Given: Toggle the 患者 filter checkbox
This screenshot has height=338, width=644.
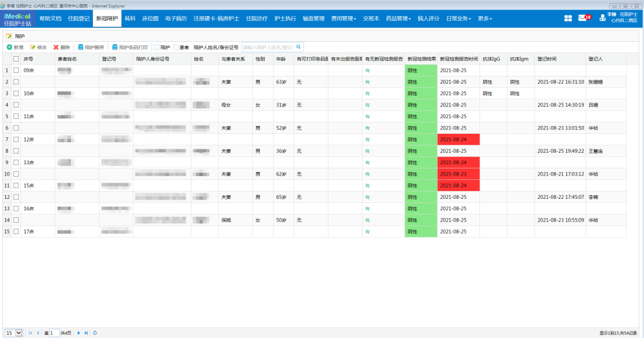Looking at the screenshot, I should 176,47.
